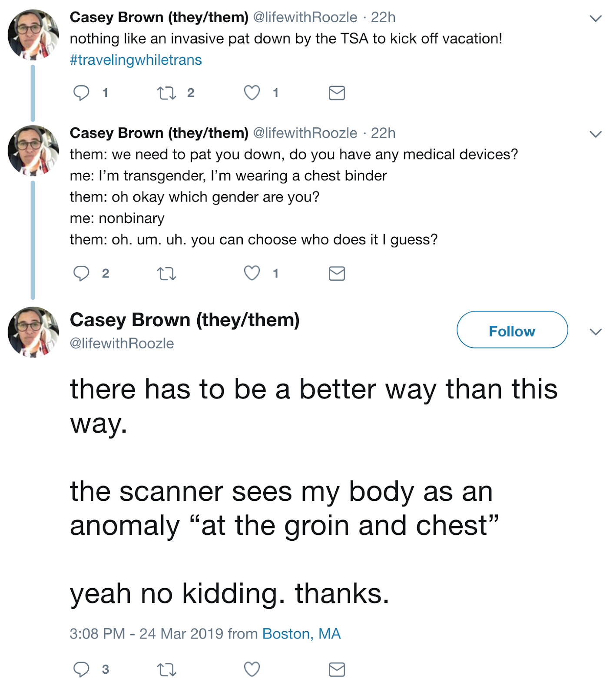The height and width of the screenshot is (695, 616).
Task: Send main tweet via message envelope icon
Action: click(x=337, y=669)
